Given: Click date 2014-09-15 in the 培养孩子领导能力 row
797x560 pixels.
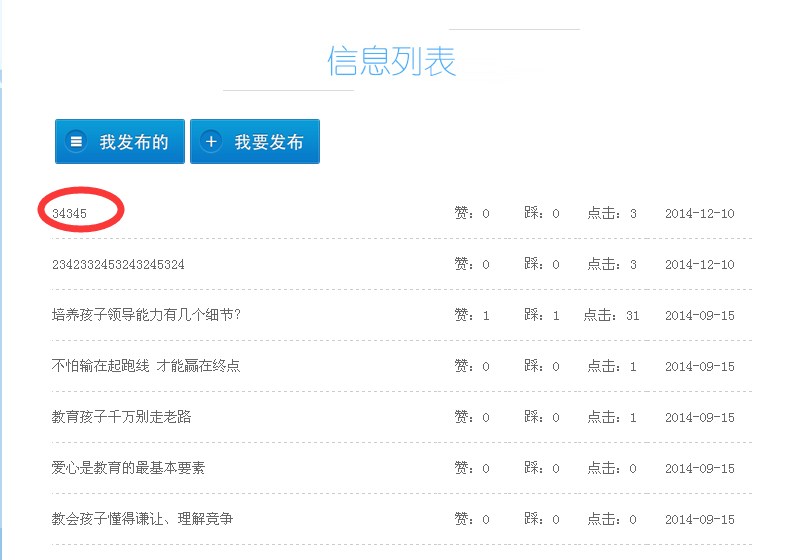Looking at the screenshot, I should [699, 315].
